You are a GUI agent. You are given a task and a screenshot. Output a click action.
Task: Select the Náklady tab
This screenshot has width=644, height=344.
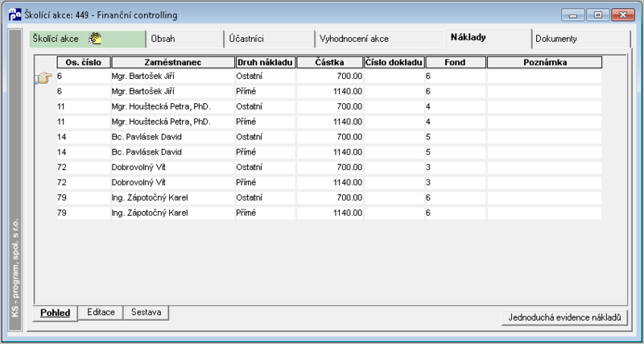tap(488, 38)
